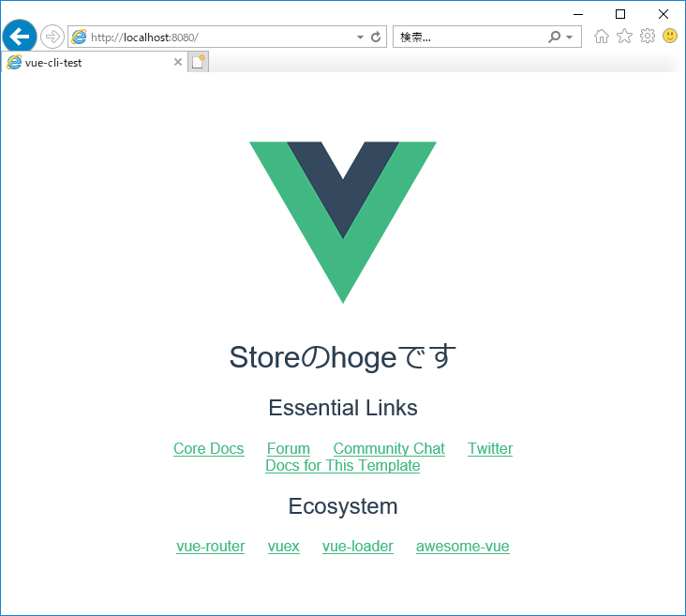Open the Home page icon

602,36
